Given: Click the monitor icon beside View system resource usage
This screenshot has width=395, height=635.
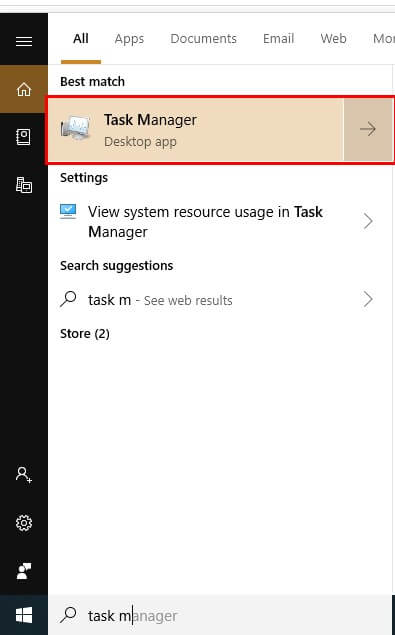Looking at the screenshot, I should tap(68, 211).
